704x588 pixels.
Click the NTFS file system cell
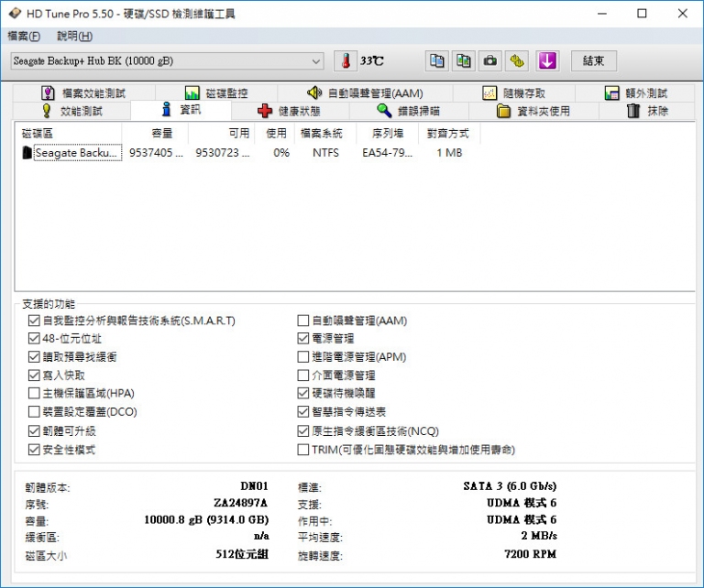[325, 152]
